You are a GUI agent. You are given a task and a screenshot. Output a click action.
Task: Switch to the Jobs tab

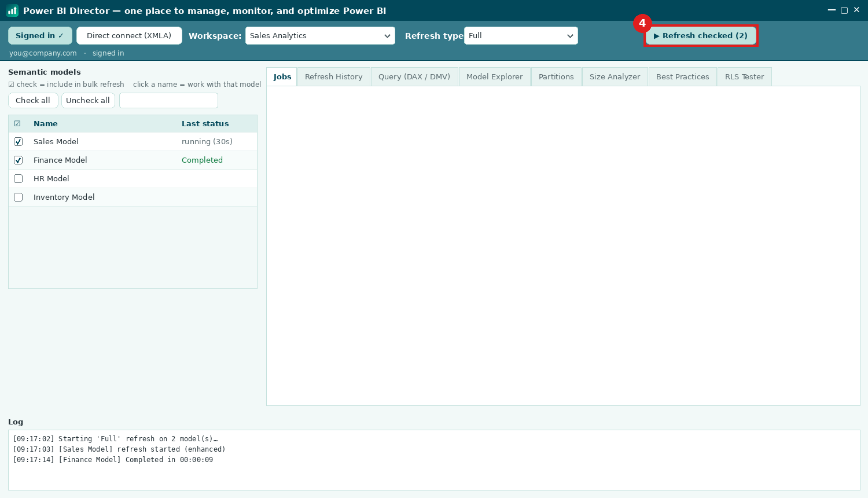[x=282, y=76]
